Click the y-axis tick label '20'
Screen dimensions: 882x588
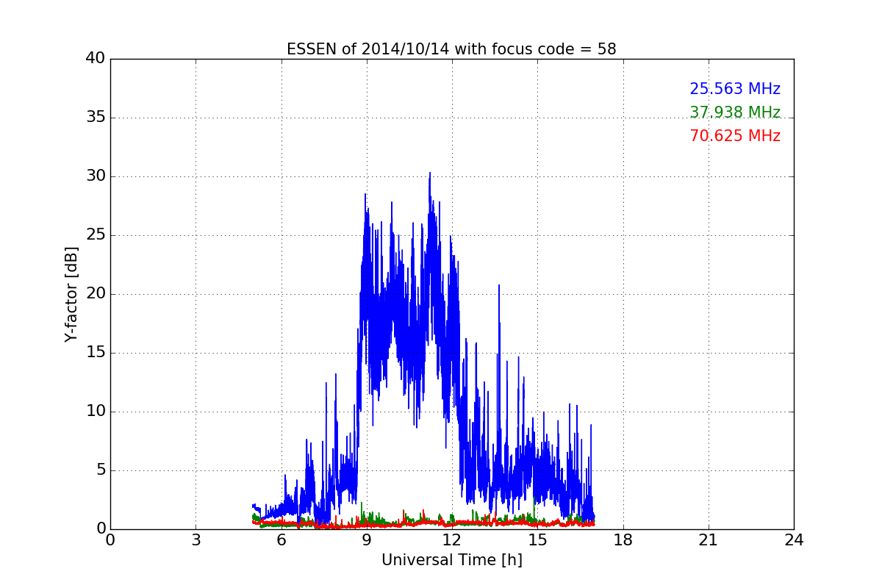(x=95, y=294)
